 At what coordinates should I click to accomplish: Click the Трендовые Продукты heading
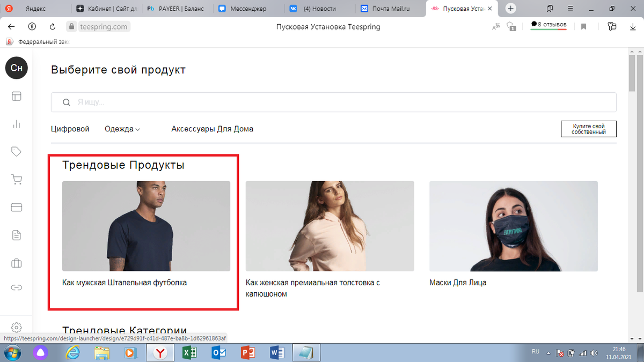point(123,165)
